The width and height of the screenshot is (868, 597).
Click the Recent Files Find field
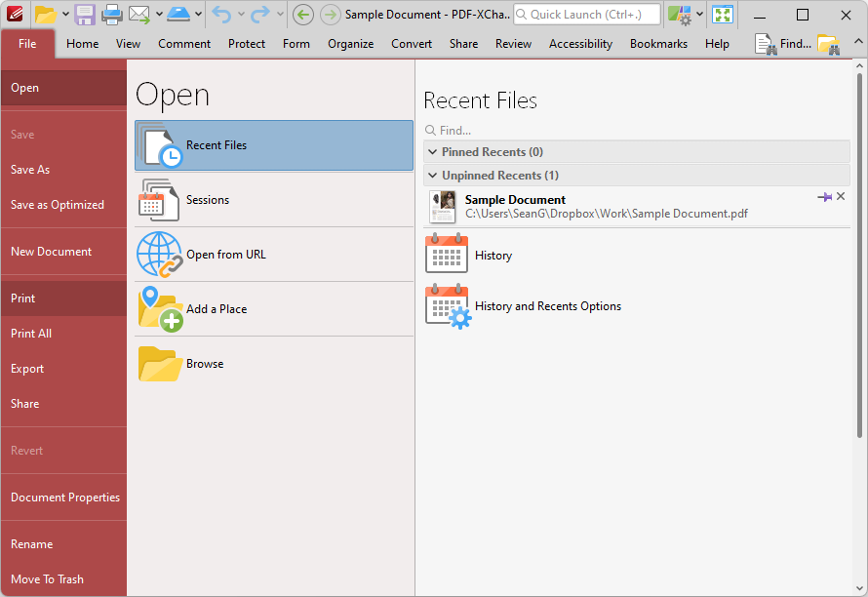pyautogui.click(x=637, y=130)
